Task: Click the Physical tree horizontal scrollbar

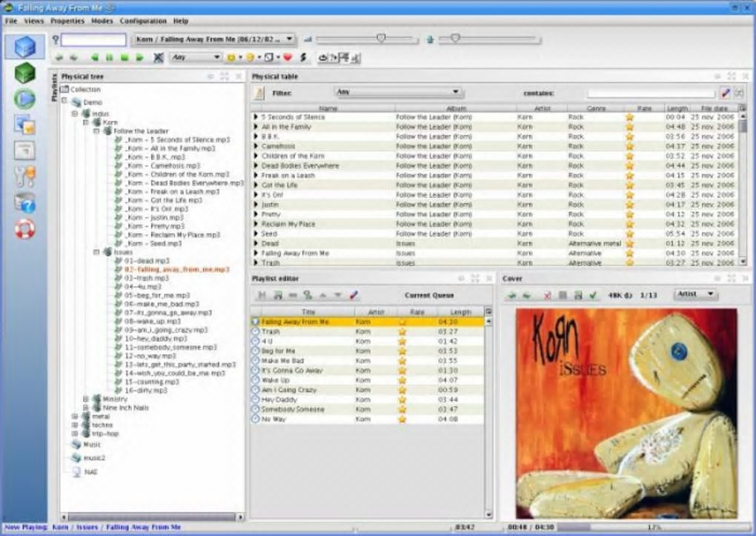Action: tap(153, 517)
